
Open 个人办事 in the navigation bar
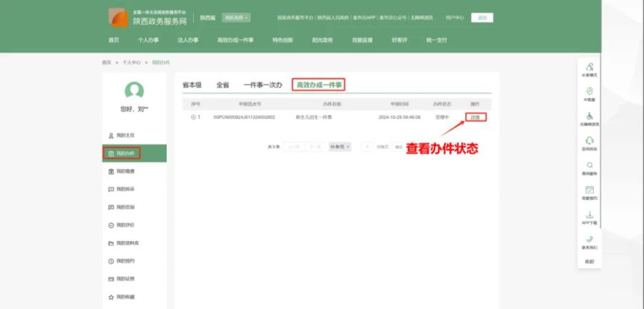148,40
